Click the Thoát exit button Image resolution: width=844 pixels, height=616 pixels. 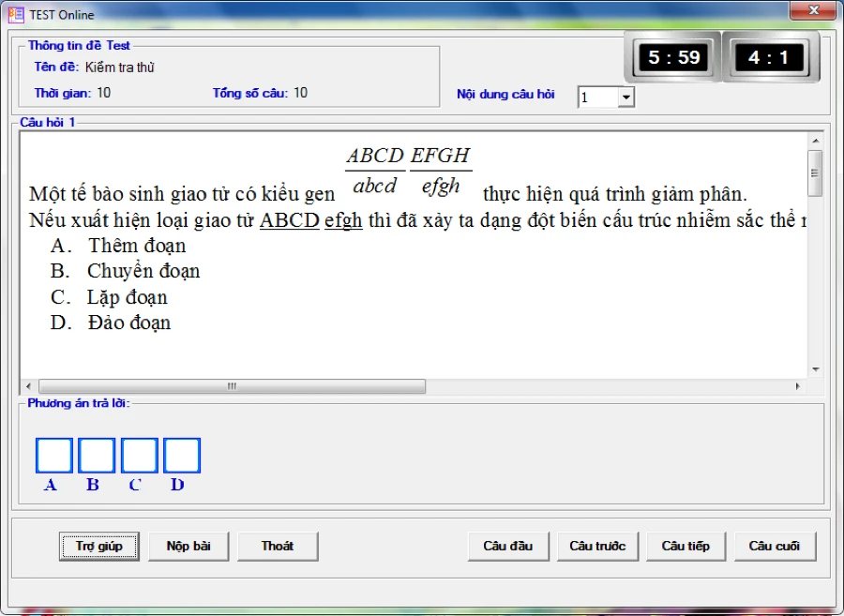coord(278,546)
